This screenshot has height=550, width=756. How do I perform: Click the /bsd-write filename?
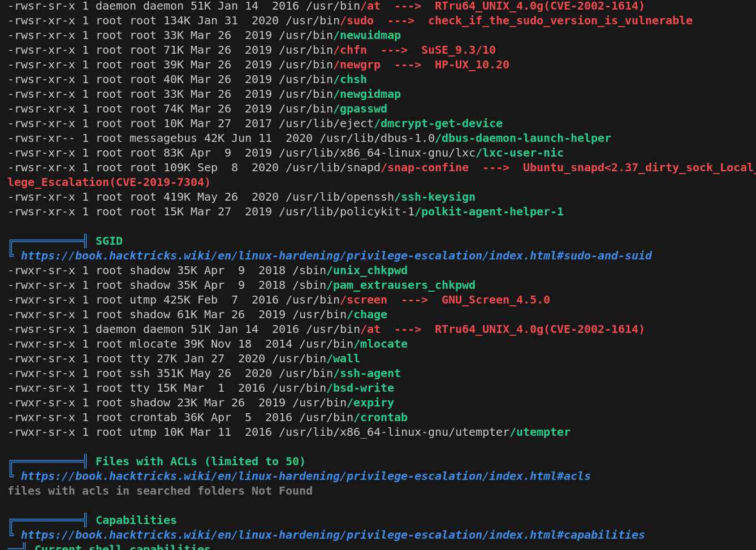tap(360, 388)
